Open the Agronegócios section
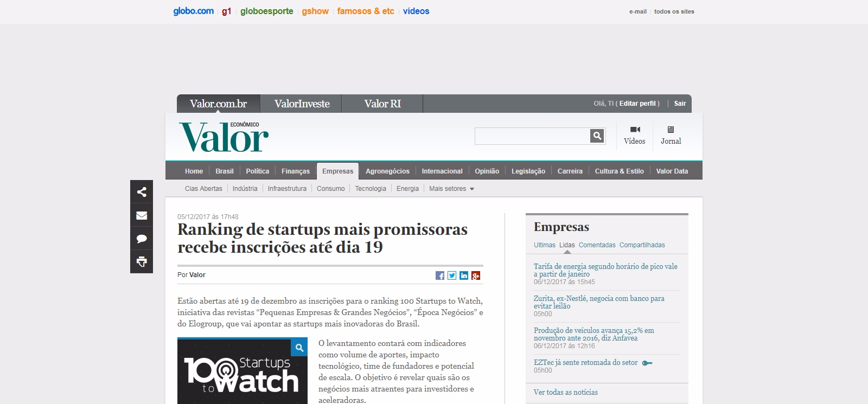The height and width of the screenshot is (404, 868). point(387,171)
